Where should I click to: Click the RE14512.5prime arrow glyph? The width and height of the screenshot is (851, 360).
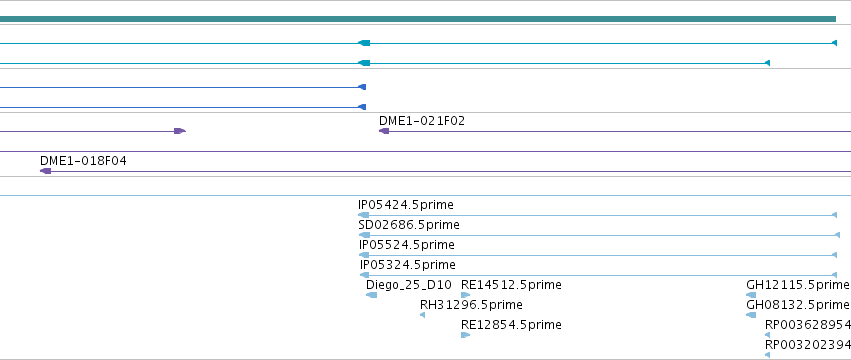coord(465,295)
